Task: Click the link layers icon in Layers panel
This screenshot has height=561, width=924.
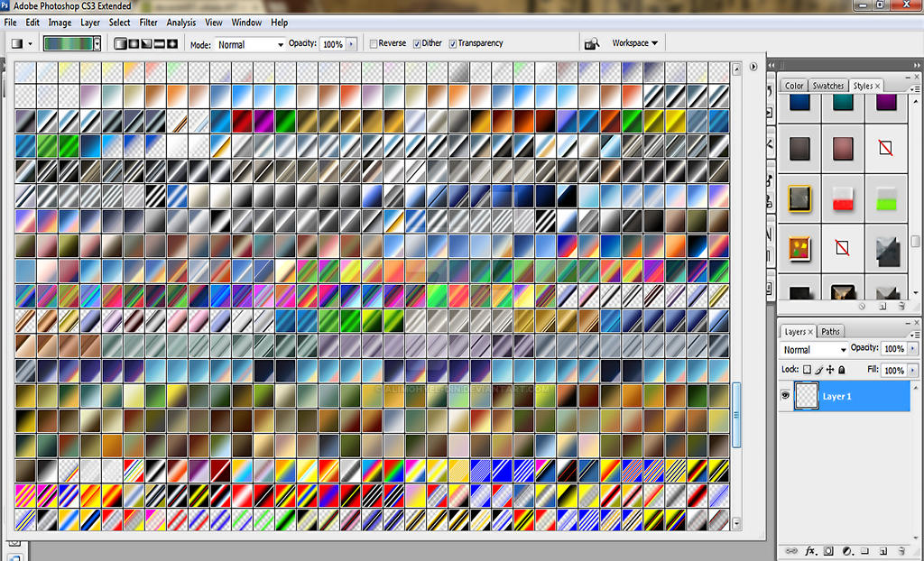Action: tap(791, 551)
